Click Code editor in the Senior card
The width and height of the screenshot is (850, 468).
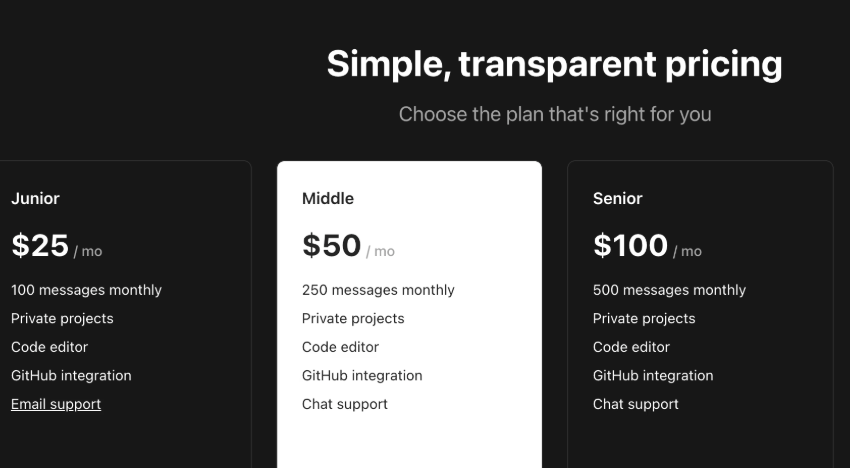click(631, 347)
